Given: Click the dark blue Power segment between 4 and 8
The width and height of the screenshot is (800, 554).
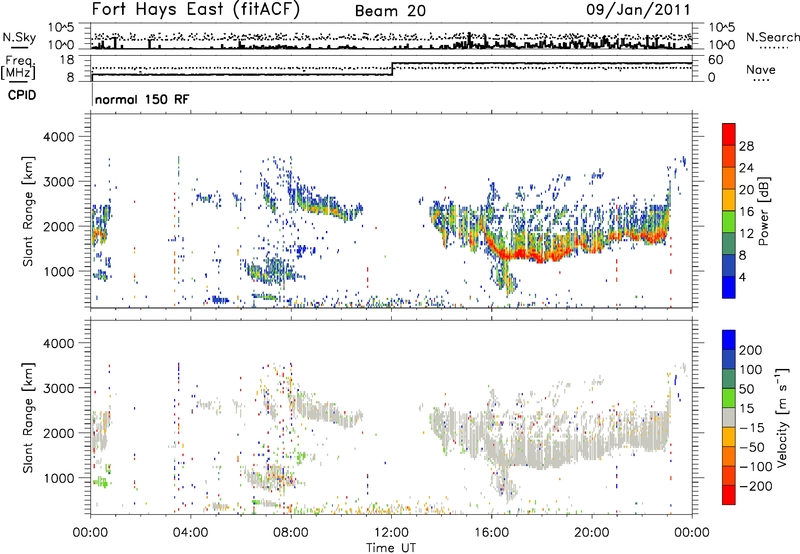Looking at the screenshot, I should coord(729,265).
